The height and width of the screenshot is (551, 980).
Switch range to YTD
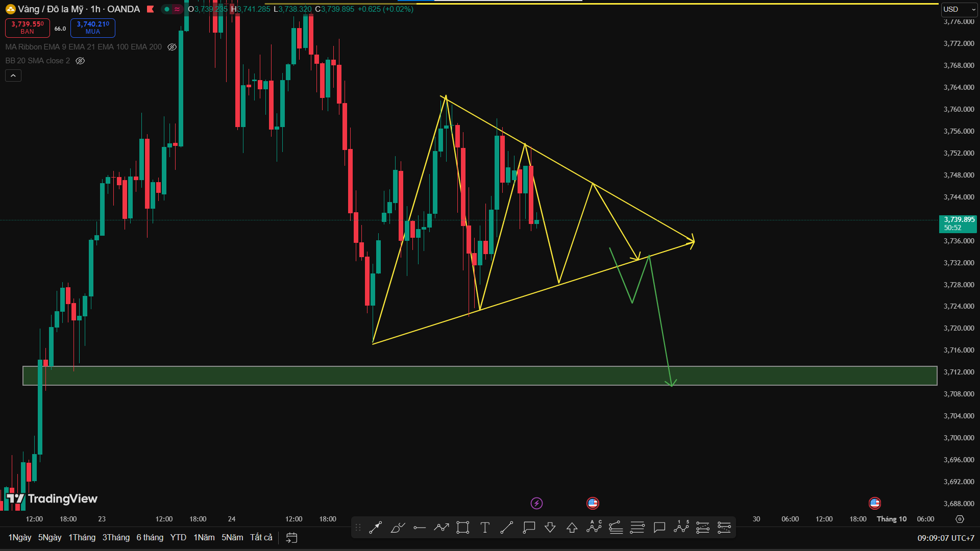178,538
